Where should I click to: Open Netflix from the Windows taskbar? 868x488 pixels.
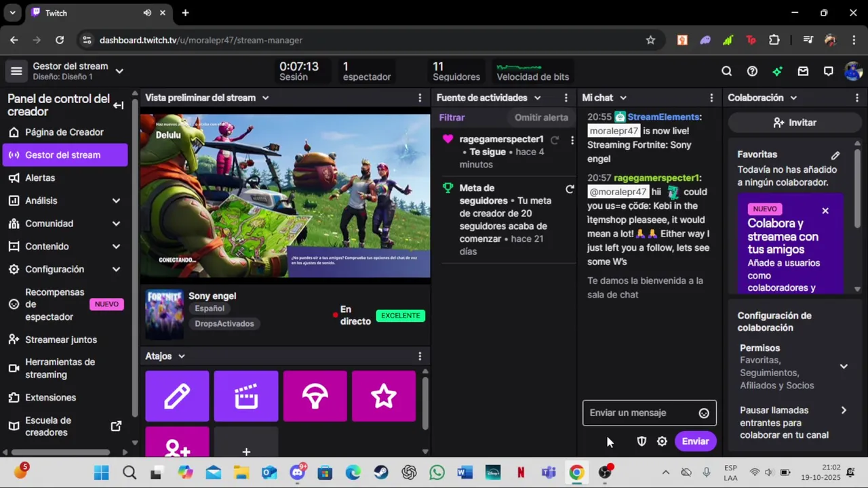click(521, 472)
